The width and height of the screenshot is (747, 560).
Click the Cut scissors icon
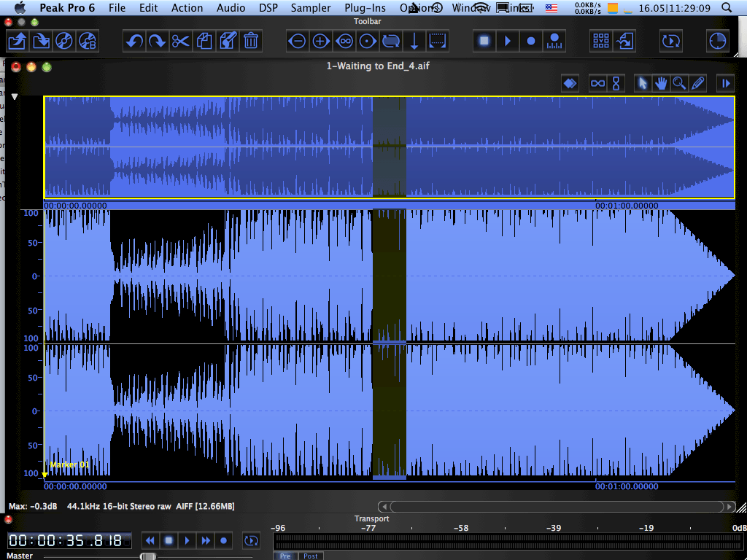181,42
